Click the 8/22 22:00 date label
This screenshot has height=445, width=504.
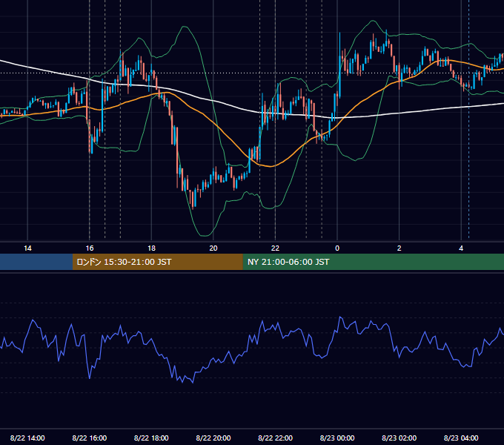(276, 438)
